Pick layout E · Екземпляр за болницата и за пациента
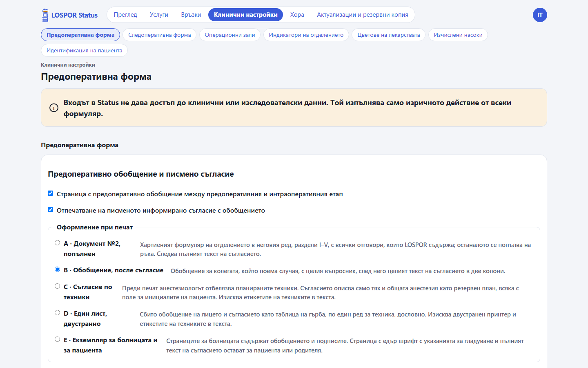588x368 pixels. point(58,339)
